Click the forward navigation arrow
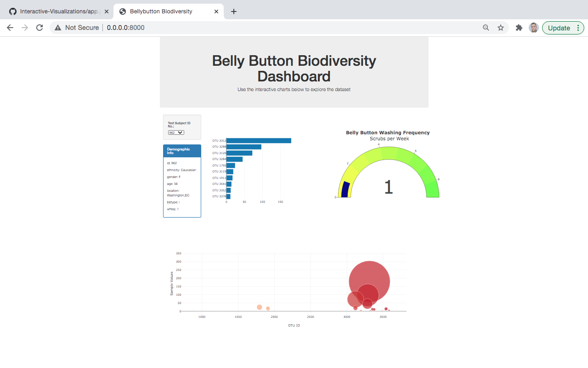588x368 pixels. [24, 28]
